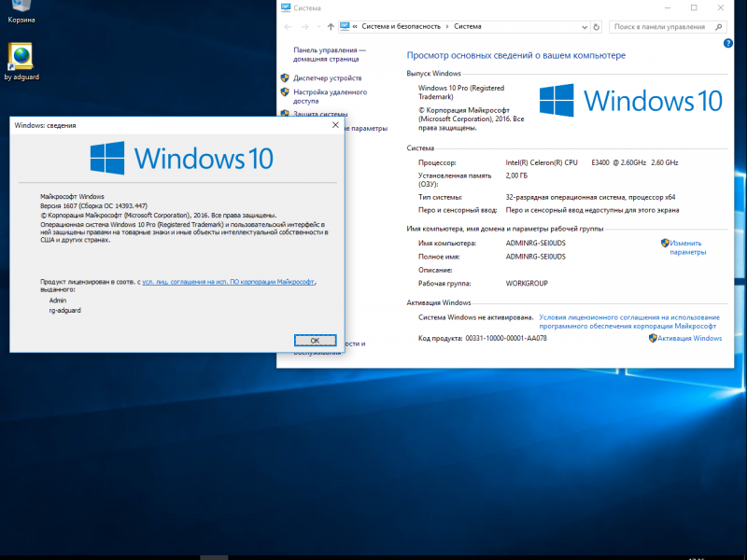
Task: Click Просмотр основных сведений heading
Action: 516,55
